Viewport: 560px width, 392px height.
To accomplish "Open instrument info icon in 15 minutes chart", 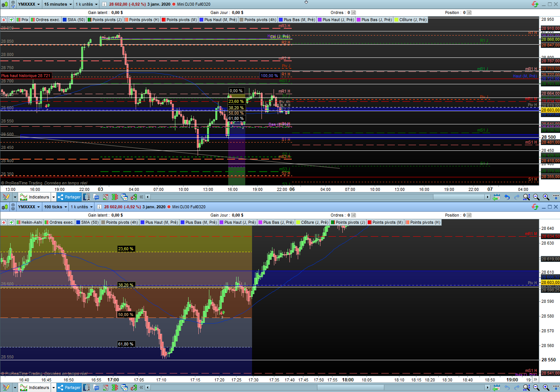I will point(104,4).
